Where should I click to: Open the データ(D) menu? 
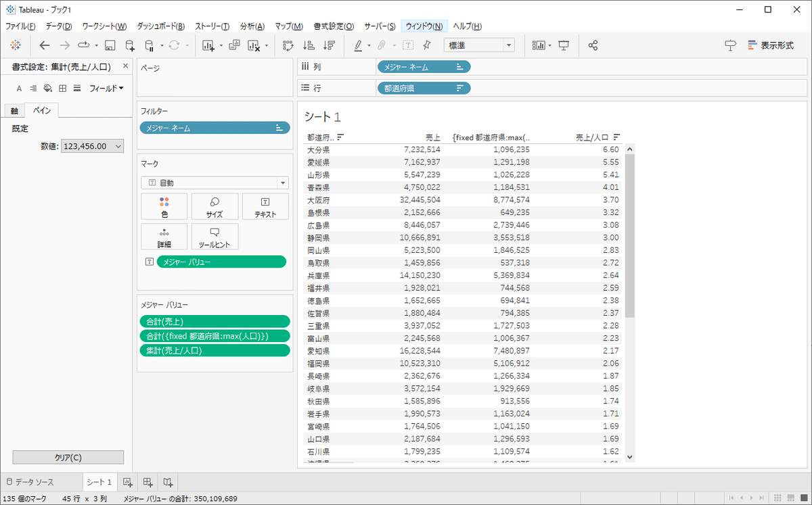tap(59, 26)
